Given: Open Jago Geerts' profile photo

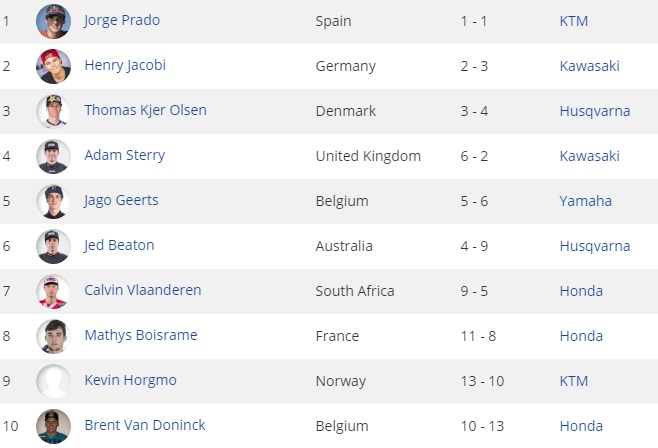Looking at the screenshot, I should [53, 201].
